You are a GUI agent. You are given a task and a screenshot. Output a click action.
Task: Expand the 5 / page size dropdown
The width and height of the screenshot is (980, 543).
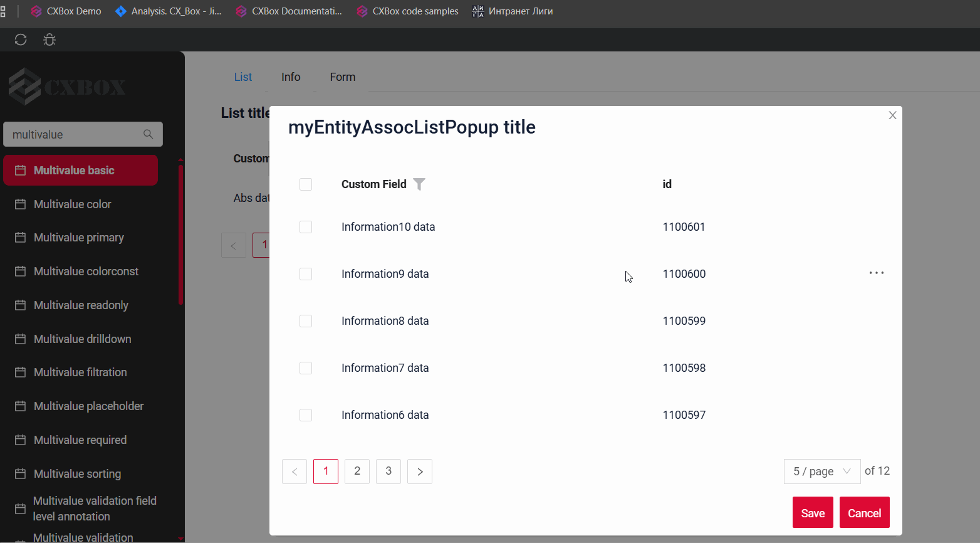(821, 472)
